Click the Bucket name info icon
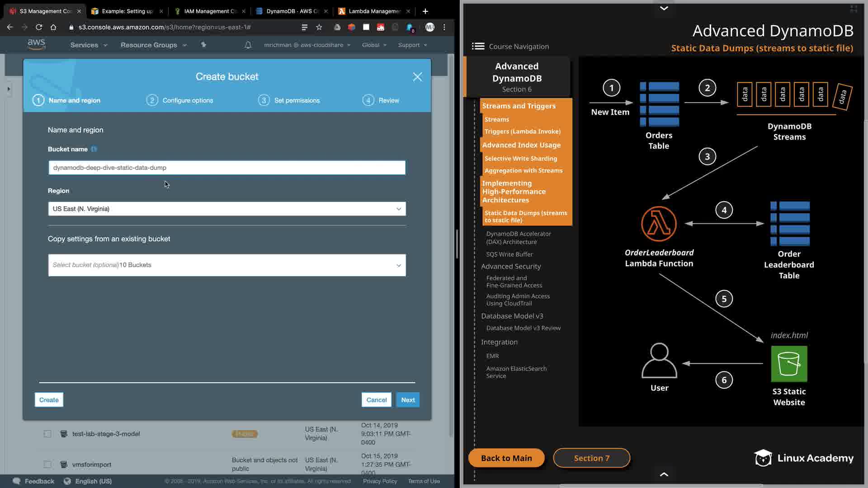 pyautogui.click(x=94, y=149)
